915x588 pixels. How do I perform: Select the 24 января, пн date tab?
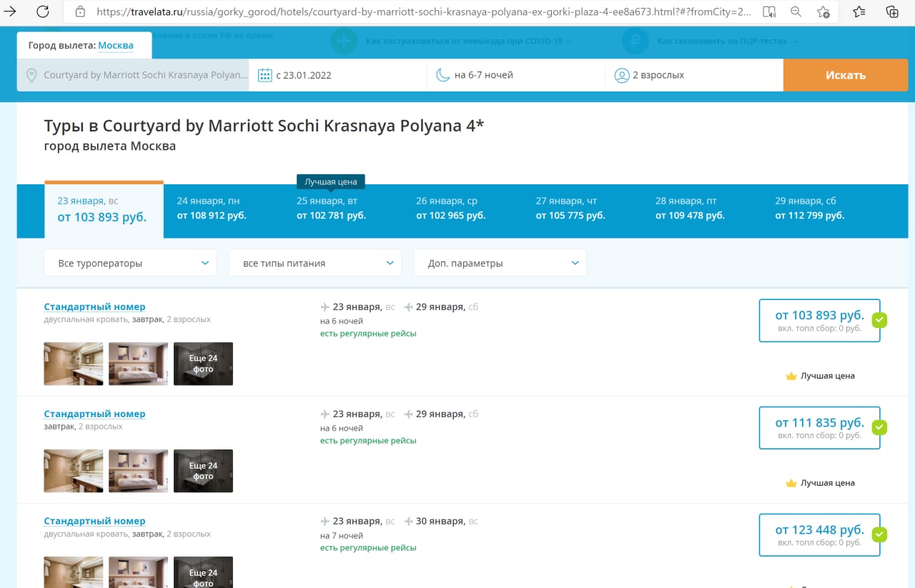223,209
